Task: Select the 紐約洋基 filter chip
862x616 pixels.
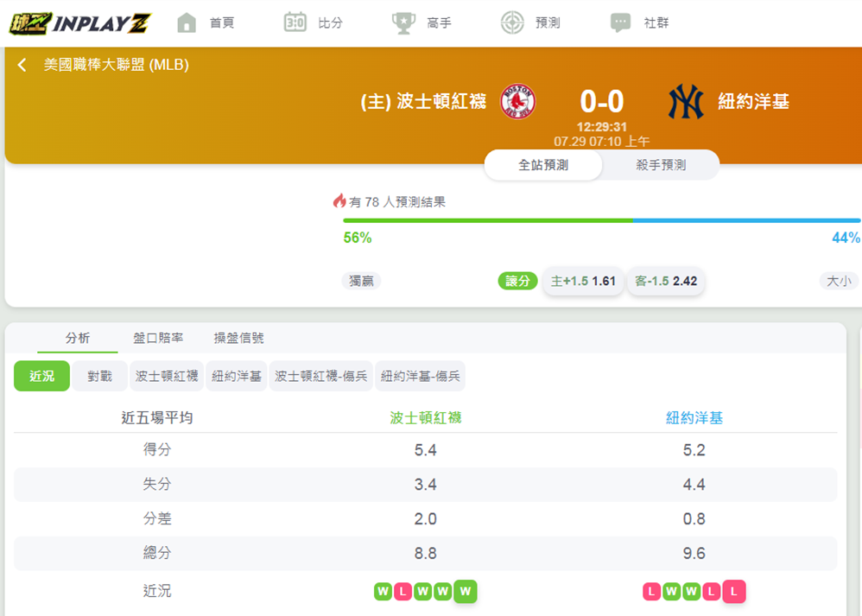Action: click(237, 376)
